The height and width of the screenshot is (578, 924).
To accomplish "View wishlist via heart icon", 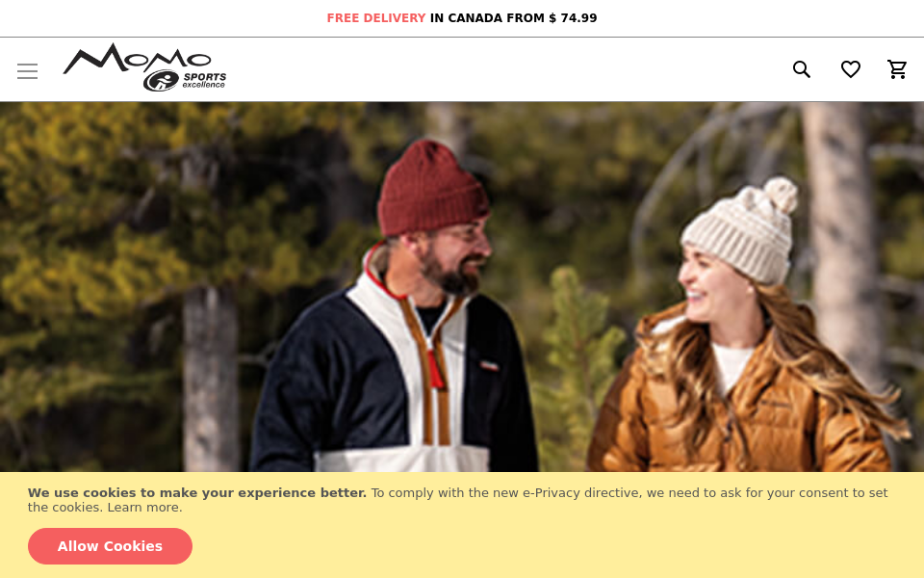I will (x=850, y=69).
